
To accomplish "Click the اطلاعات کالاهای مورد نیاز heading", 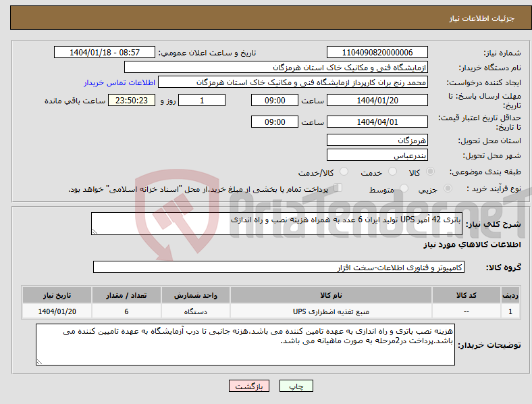I will coord(472,245).
